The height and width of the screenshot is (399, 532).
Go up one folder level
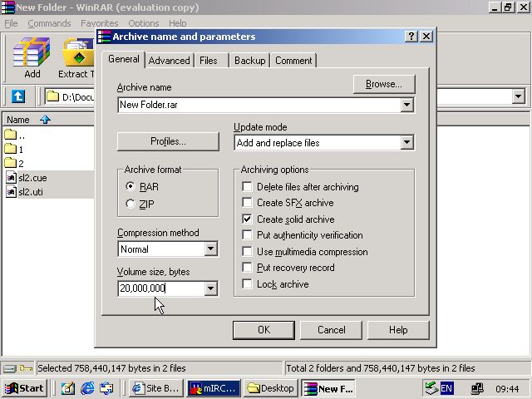[18, 96]
